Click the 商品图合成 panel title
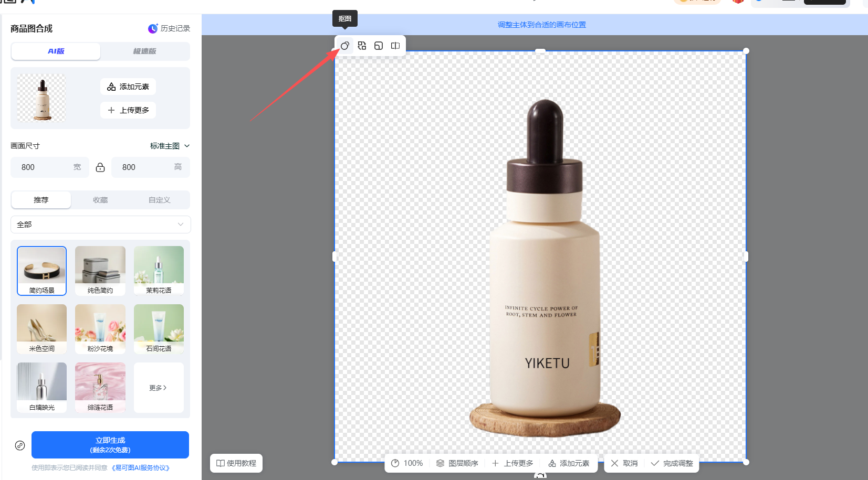868x480 pixels. click(32, 28)
